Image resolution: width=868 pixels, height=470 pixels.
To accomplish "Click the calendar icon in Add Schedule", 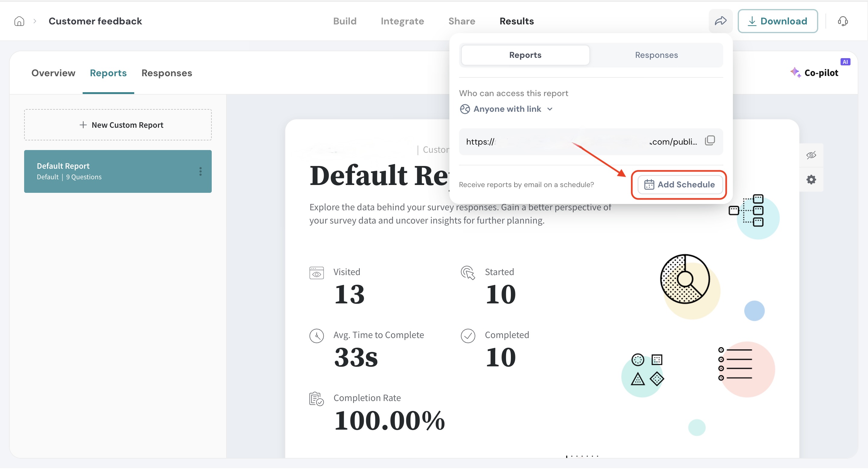I will pos(649,185).
